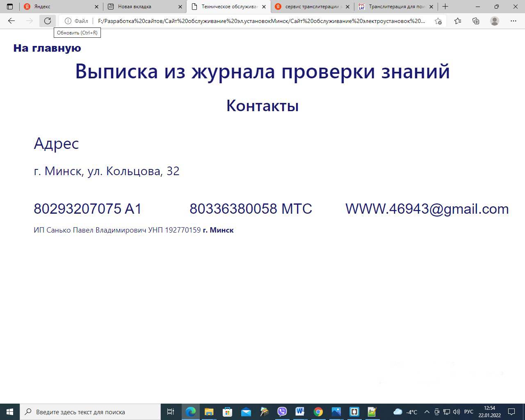Click the browser Refresh button

[x=48, y=21]
